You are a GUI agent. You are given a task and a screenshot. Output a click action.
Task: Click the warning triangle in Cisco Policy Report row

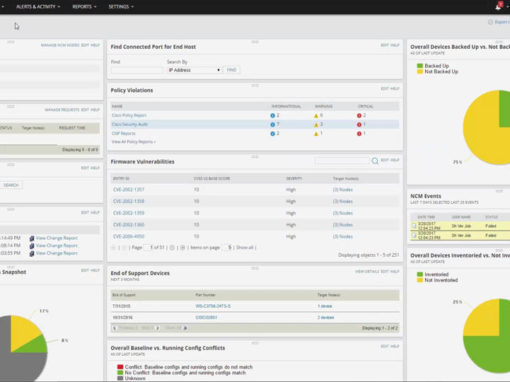316,116
